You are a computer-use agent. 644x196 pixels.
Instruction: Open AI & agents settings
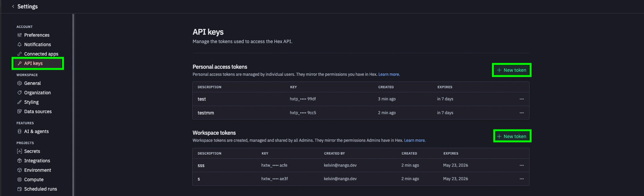tap(36, 131)
